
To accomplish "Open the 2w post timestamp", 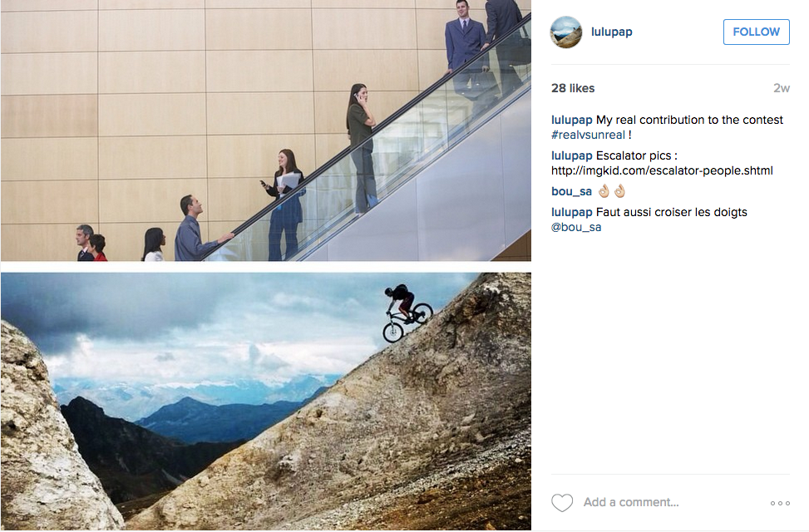I will click(781, 88).
